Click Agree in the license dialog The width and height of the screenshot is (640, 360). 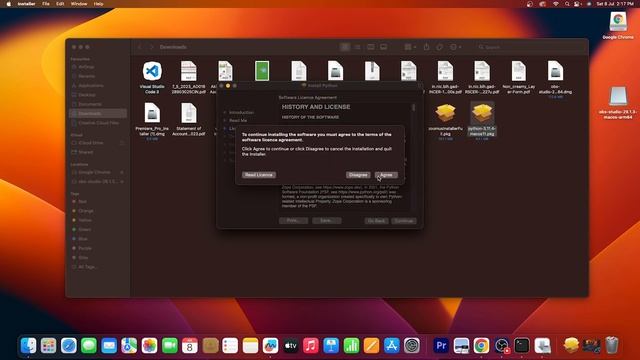click(386, 175)
